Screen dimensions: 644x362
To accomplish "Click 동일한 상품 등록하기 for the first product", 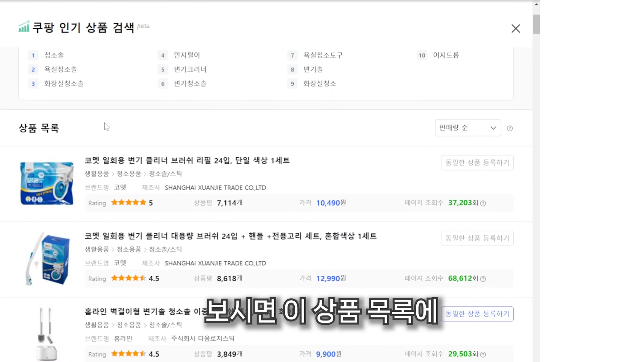I will 477,162.
